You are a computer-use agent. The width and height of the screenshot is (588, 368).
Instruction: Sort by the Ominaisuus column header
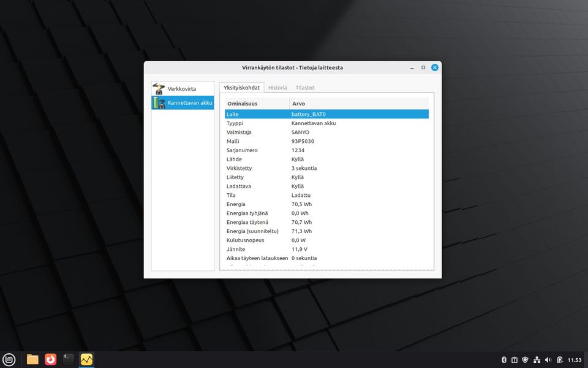pyautogui.click(x=257, y=103)
